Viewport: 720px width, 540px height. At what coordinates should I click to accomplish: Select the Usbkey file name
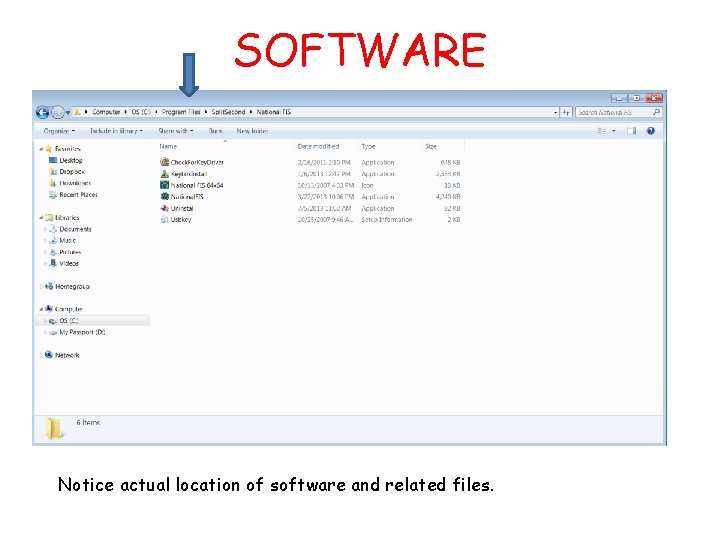click(181, 219)
